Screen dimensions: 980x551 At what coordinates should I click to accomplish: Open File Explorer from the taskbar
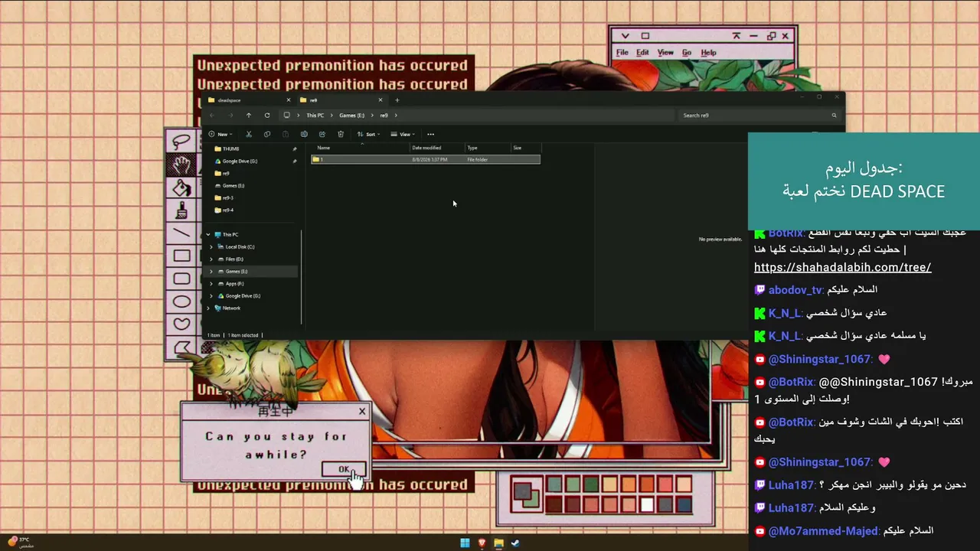(498, 543)
